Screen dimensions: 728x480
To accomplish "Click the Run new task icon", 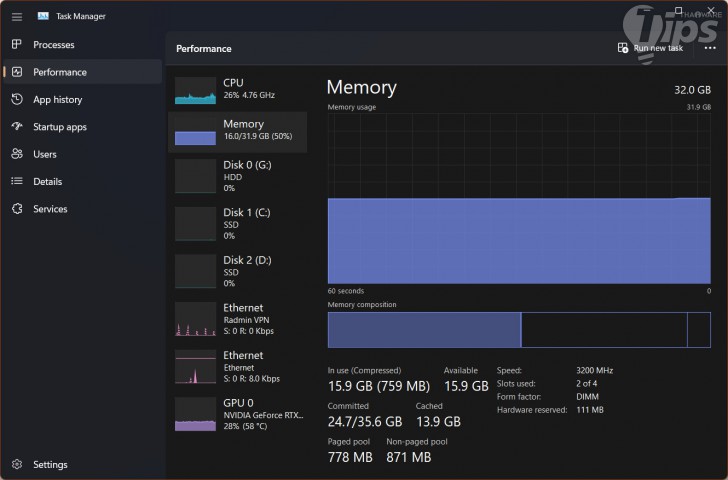I will tap(623, 48).
